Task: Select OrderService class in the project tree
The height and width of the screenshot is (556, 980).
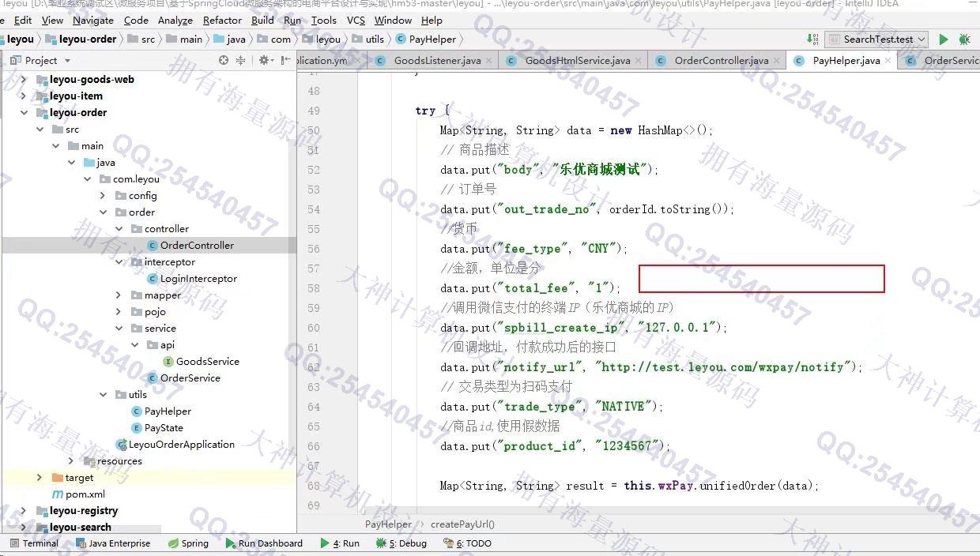Action: (190, 378)
